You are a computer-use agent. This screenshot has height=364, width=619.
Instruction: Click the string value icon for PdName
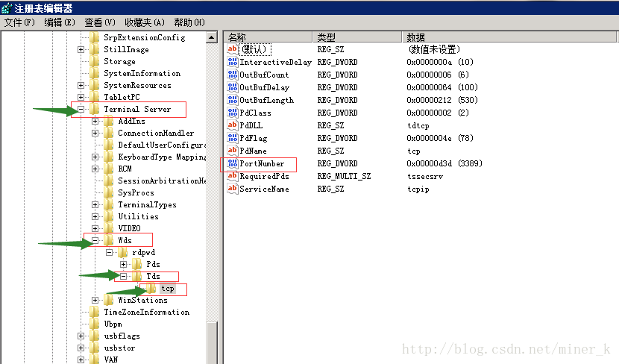point(233,151)
